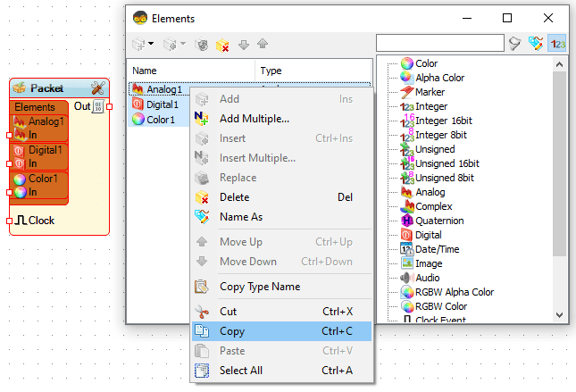Select Integer in the element type tree
Image resolution: width=576 pixels, height=392 pixels.
pos(424,106)
